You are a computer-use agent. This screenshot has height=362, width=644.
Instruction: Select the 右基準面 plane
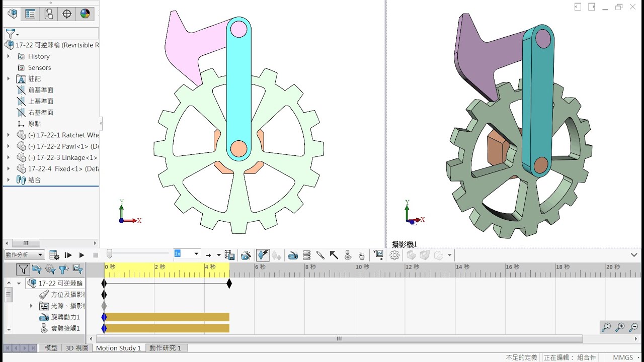coord(35,112)
